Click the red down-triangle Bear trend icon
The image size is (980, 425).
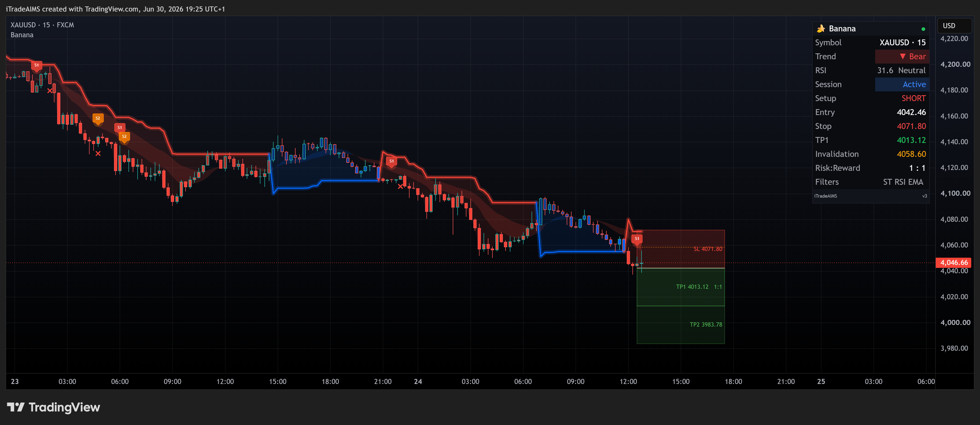902,56
